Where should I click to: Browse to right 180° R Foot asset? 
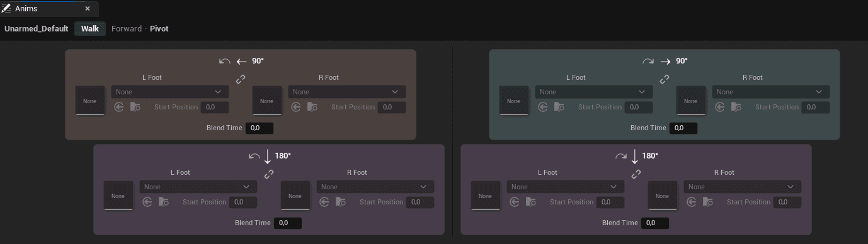pyautogui.click(x=708, y=202)
